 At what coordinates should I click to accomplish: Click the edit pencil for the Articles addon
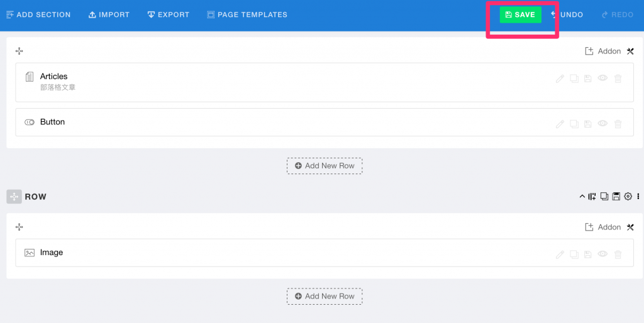(560, 79)
